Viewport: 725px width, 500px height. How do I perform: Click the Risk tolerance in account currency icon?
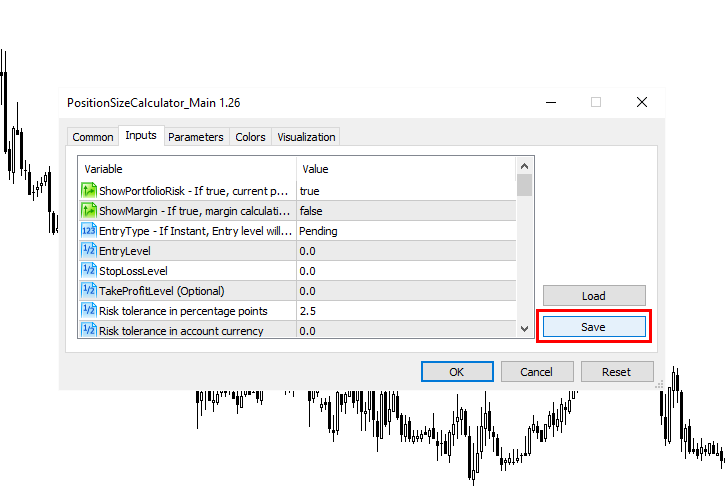[x=88, y=330]
